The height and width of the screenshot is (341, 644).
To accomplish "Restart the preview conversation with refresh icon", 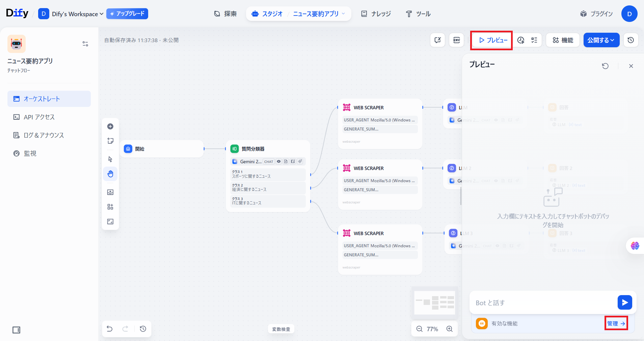I will [x=605, y=66].
